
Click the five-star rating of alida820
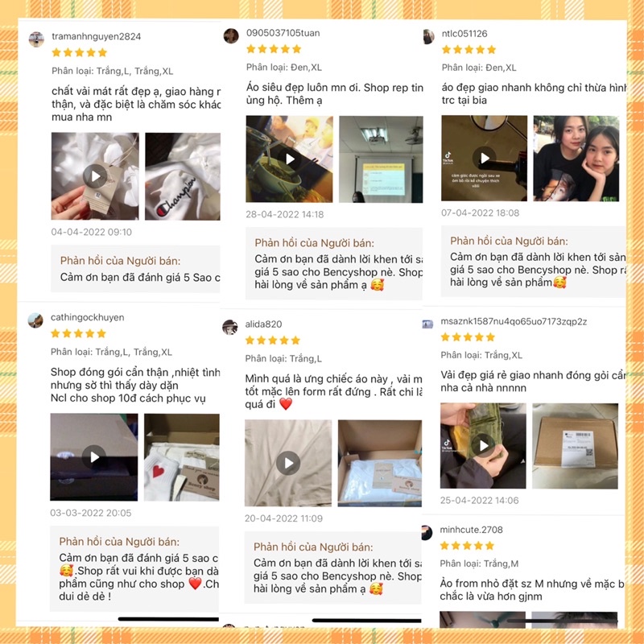tap(273, 340)
